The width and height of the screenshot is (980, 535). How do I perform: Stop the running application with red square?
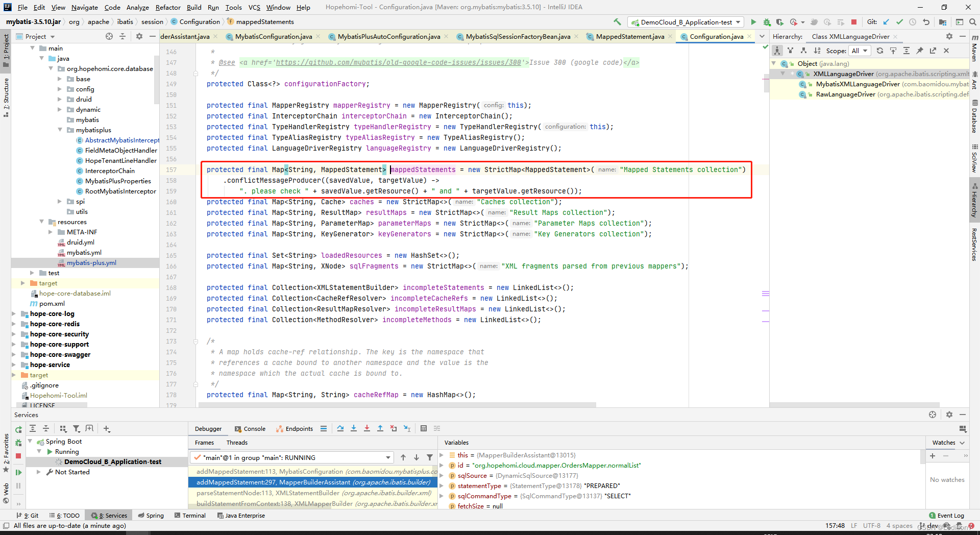pyautogui.click(x=854, y=22)
